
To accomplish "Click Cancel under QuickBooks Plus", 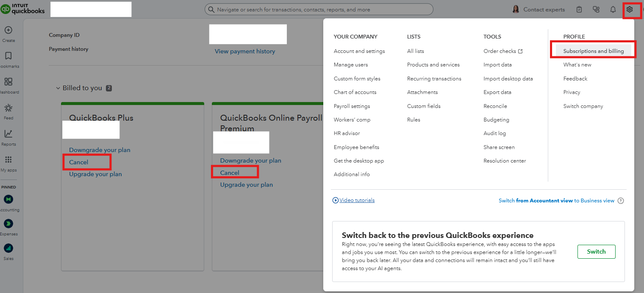I will (x=79, y=162).
